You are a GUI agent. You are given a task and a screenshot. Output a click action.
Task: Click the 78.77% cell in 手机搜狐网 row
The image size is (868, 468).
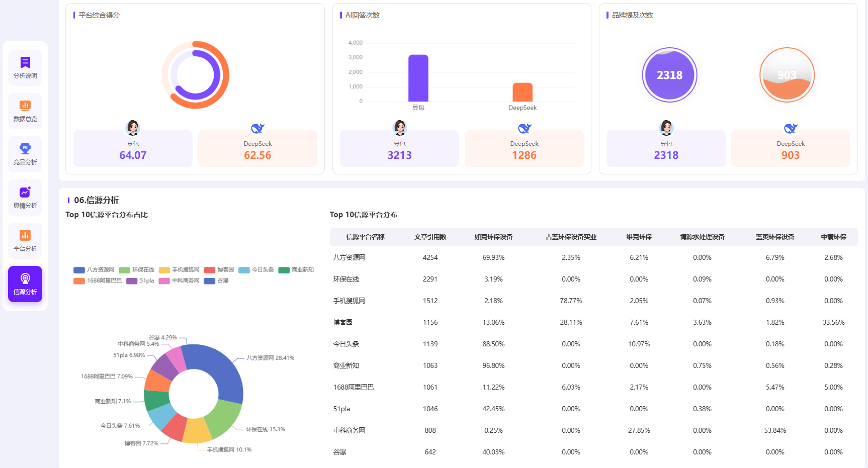pyautogui.click(x=571, y=301)
